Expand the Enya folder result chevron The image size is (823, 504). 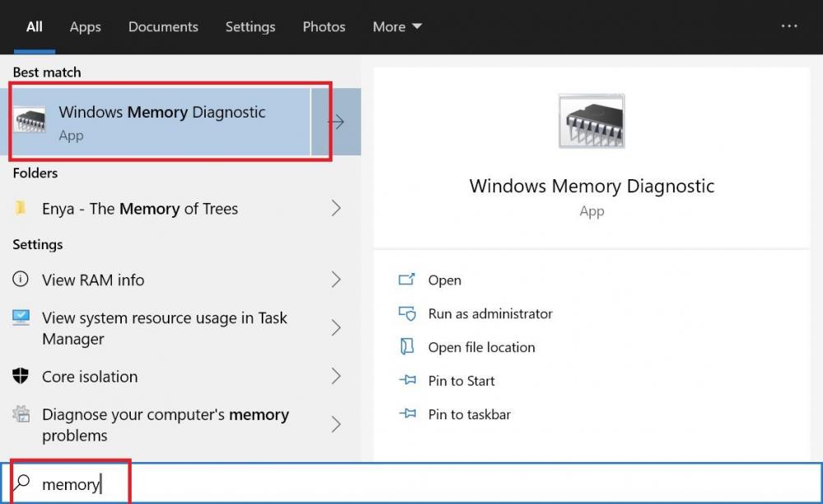click(337, 208)
